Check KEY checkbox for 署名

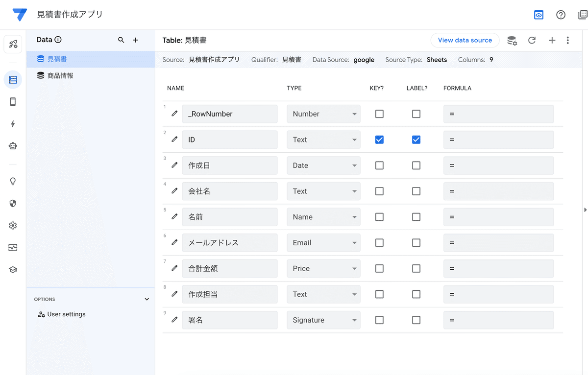tap(379, 320)
